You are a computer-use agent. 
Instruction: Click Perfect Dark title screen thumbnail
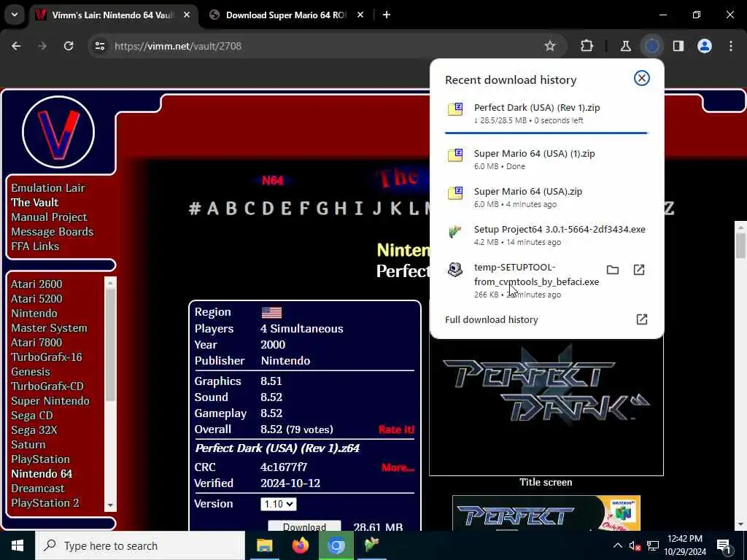pos(546,407)
